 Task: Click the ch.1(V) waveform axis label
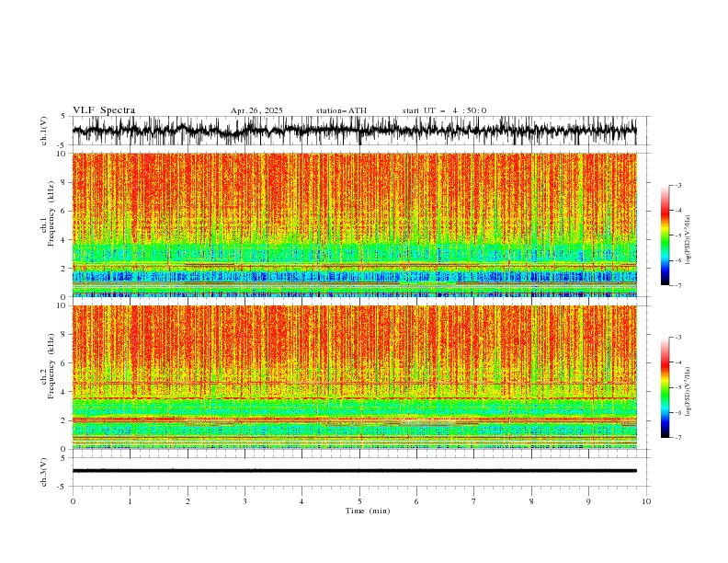click(44, 131)
